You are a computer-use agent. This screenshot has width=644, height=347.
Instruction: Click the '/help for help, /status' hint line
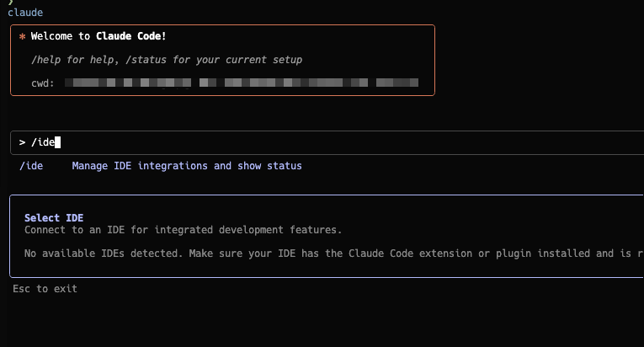pos(167,60)
